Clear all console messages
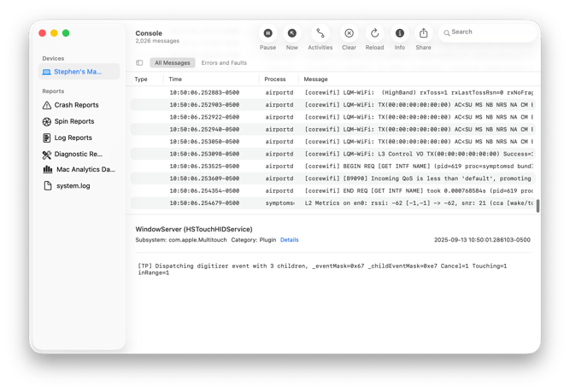 click(x=349, y=33)
